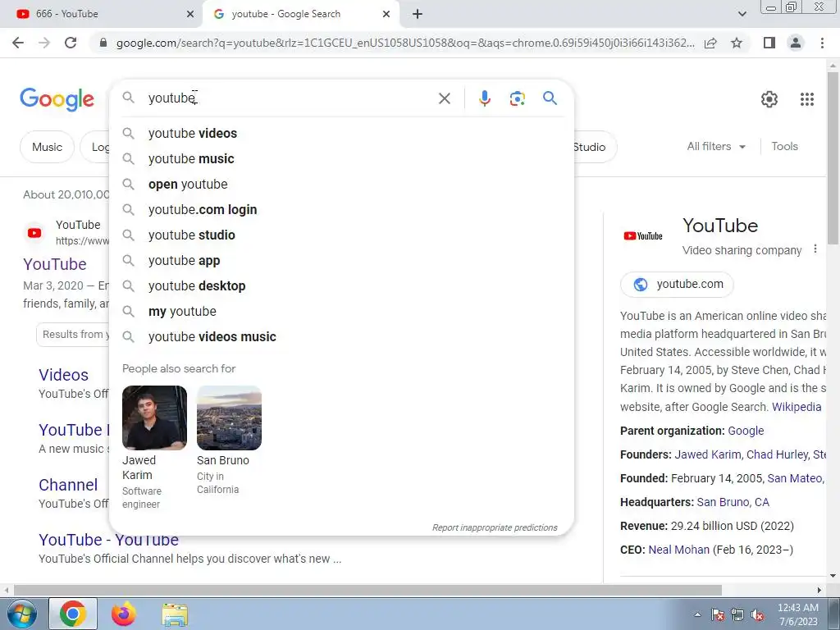Viewport: 840px width, 630px height.
Task: Choose the 'youtube app' suggestion
Action: [x=341, y=260]
